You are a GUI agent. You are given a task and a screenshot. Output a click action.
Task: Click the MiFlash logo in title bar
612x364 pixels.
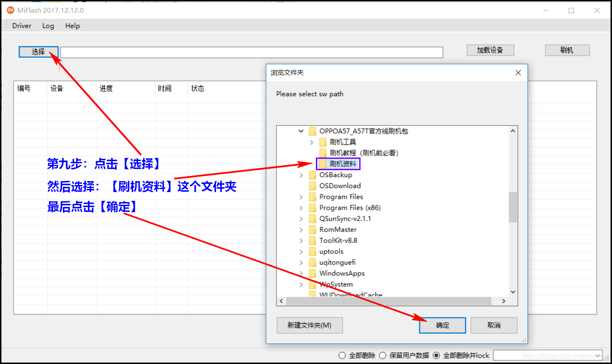point(10,10)
